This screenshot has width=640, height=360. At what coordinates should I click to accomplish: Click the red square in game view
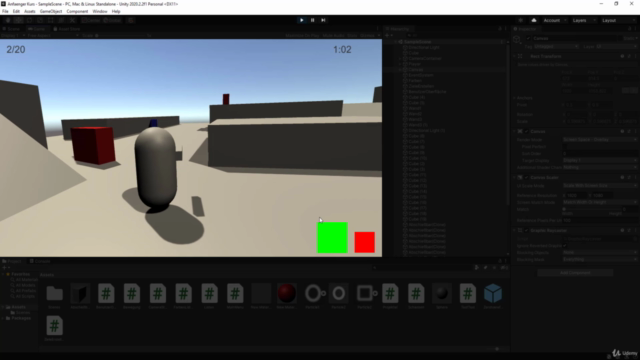(364, 242)
